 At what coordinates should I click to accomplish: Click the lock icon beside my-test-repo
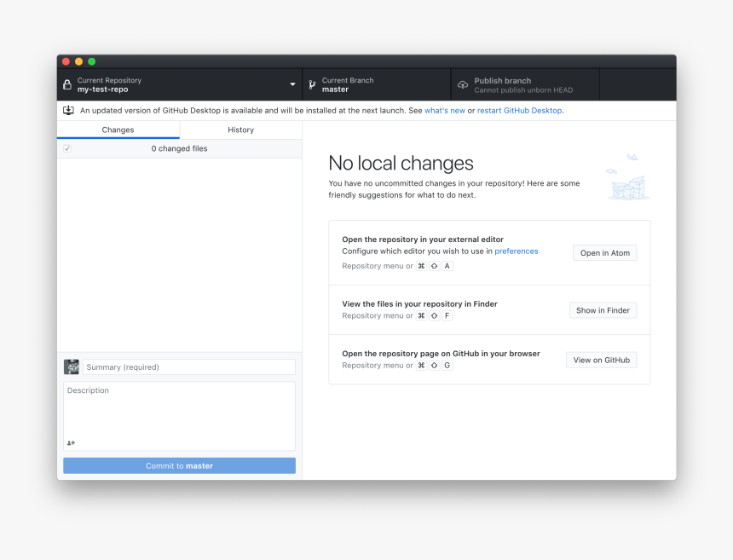click(x=67, y=85)
